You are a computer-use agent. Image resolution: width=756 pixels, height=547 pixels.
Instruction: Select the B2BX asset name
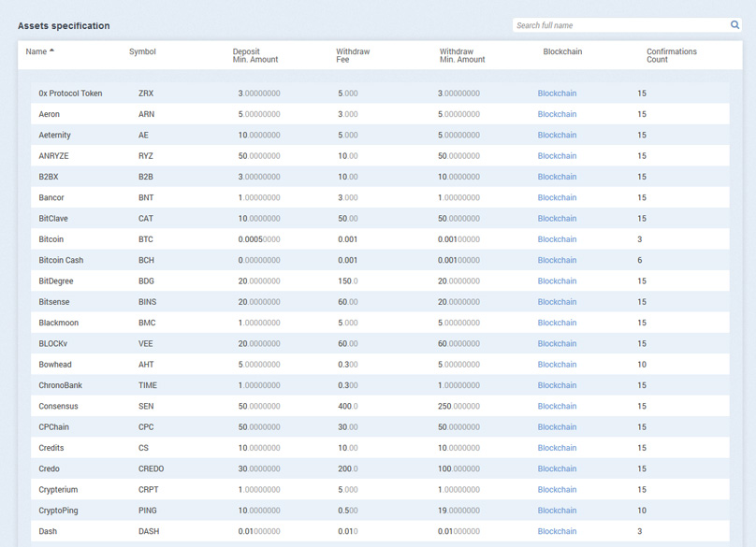[49, 177]
